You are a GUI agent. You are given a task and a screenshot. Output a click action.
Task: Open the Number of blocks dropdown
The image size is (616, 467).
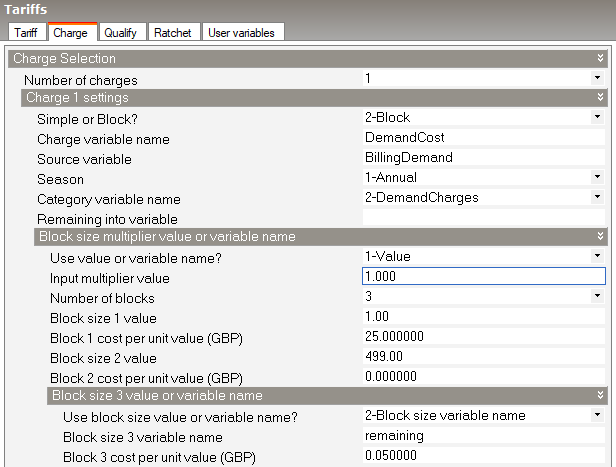597,297
